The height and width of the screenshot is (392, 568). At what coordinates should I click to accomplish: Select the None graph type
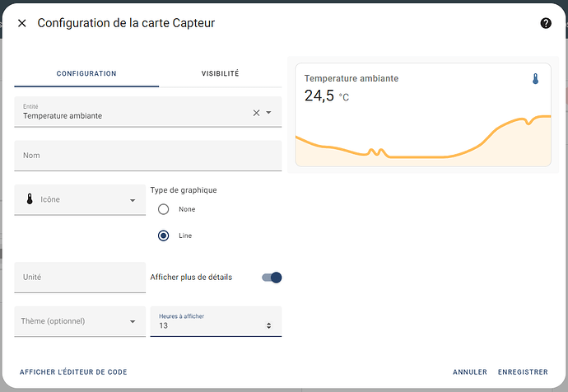(x=163, y=209)
